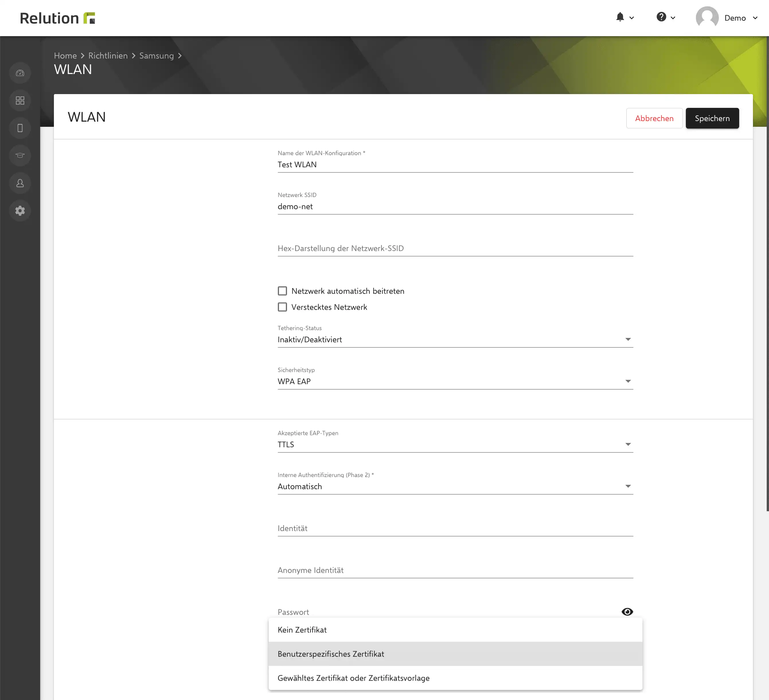This screenshot has height=700, width=769.
Task: Open the education graduation cap icon
Action: (x=20, y=155)
